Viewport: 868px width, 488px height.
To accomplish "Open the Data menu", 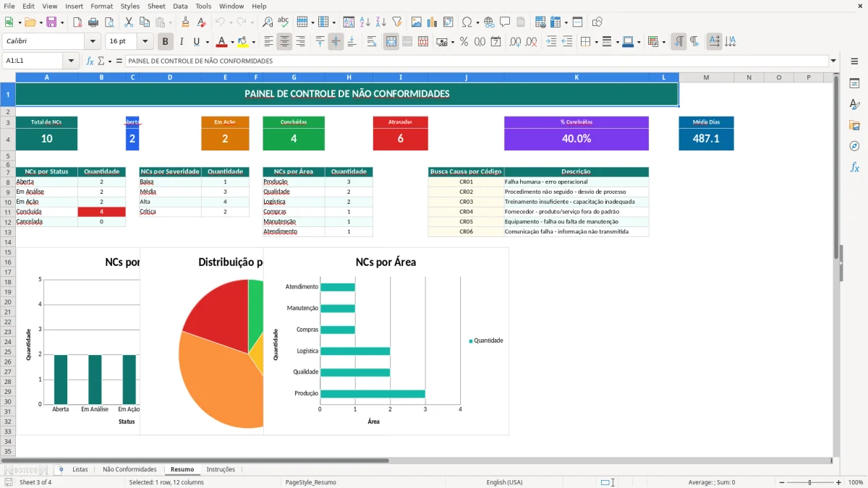I will (x=180, y=6).
